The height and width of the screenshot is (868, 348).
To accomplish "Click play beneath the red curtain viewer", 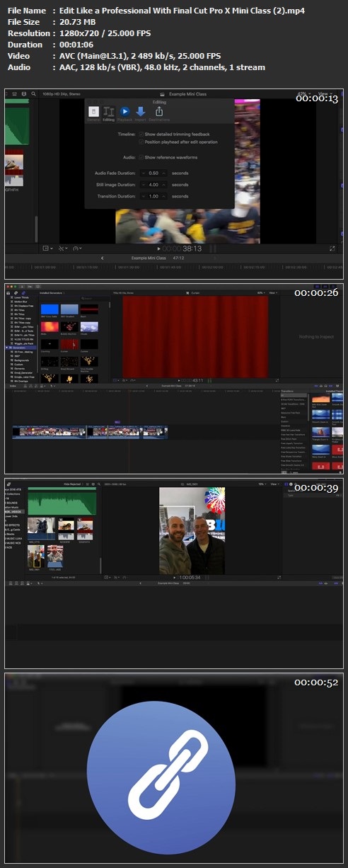I will (x=178, y=380).
